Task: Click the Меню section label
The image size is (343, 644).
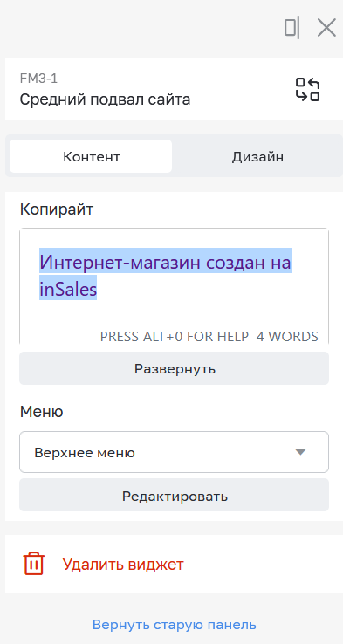Action: tap(42, 411)
